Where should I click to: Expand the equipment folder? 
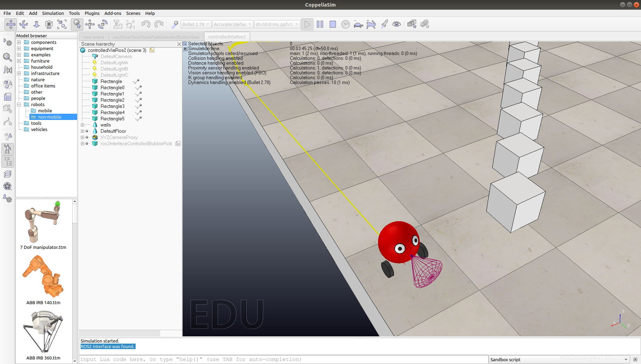(19, 49)
